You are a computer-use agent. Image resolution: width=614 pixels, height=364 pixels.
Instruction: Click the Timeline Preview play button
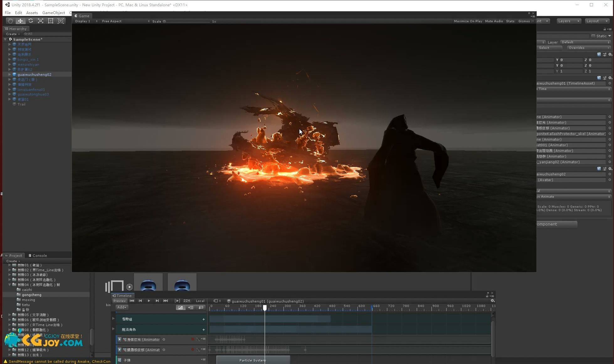click(x=148, y=301)
